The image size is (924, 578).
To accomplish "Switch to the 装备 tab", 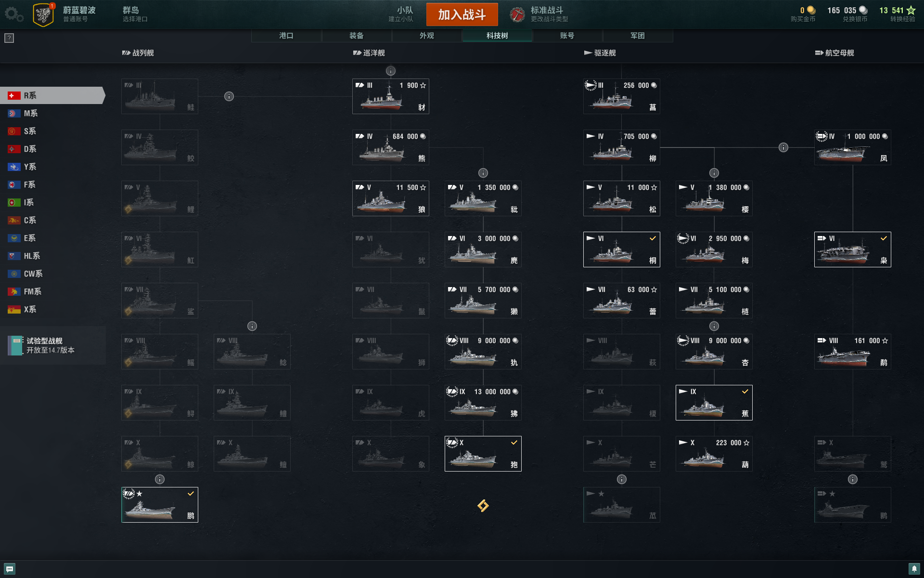I will 357,36.
